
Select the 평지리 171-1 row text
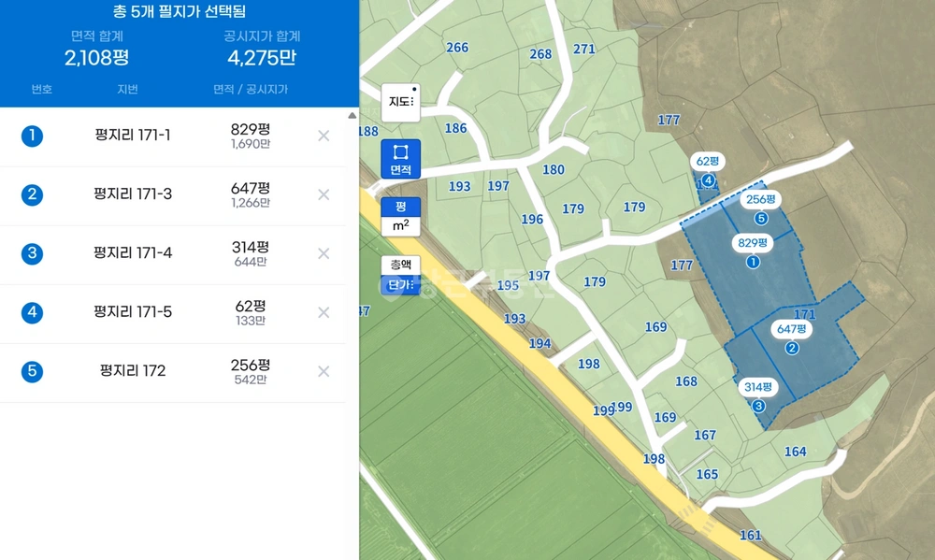133,136
